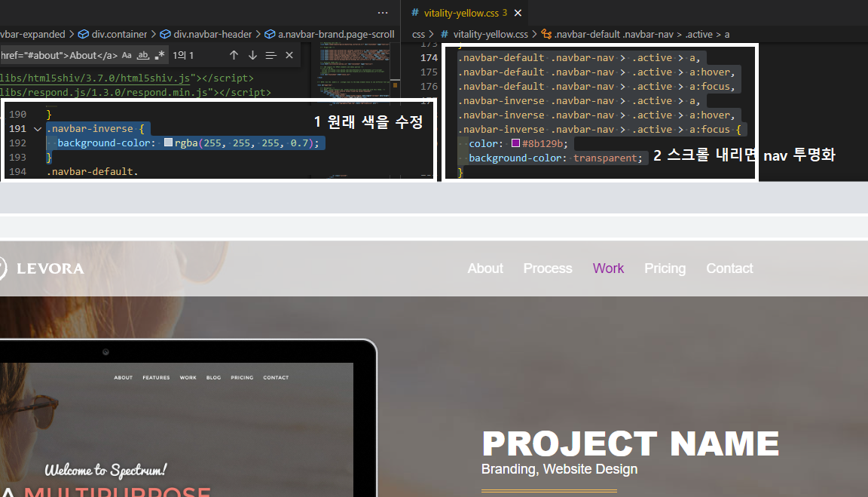Click the LEVORA brand logo
The image size is (868, 497).
pyautogui.click(x=42, y=268)
